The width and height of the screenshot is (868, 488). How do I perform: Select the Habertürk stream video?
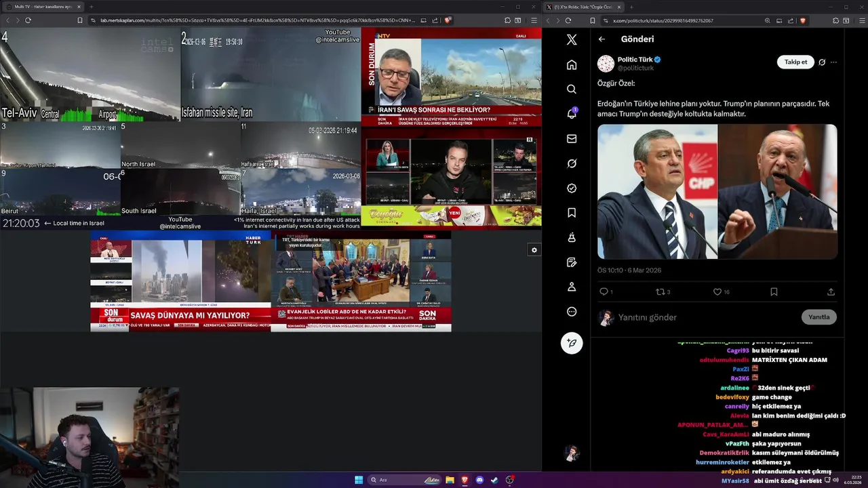(180, 281)
